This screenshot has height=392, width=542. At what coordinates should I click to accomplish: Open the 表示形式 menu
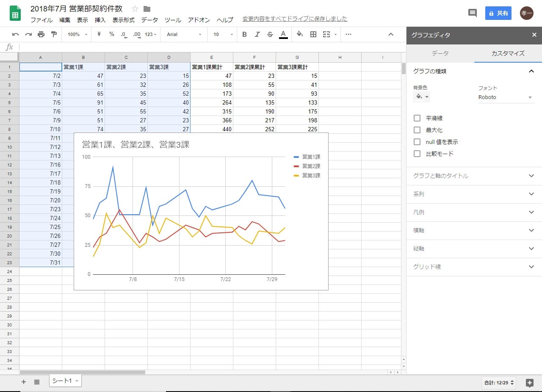tap(124, 20)
